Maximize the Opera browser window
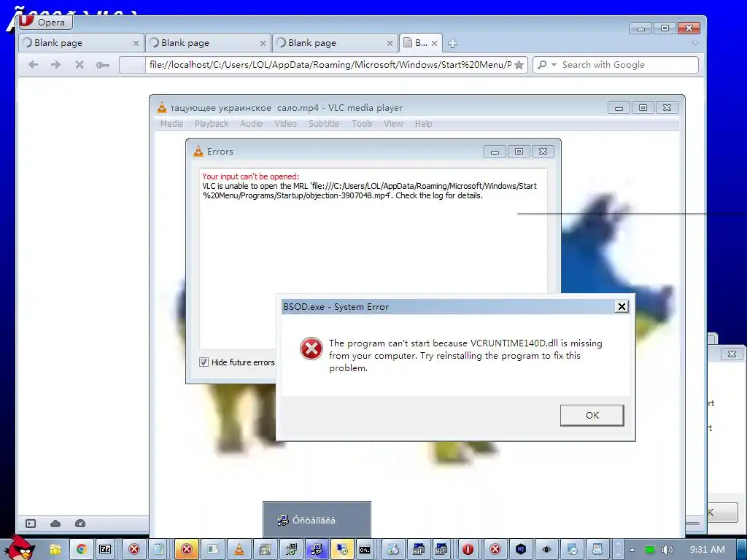747x560 pixels. point(665,28)
